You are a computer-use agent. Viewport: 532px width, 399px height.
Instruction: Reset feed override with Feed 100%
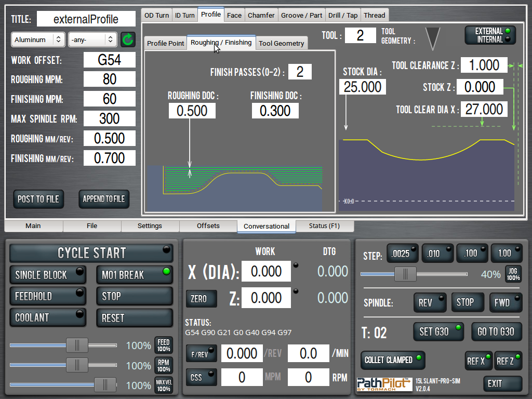tap(164, 345)
